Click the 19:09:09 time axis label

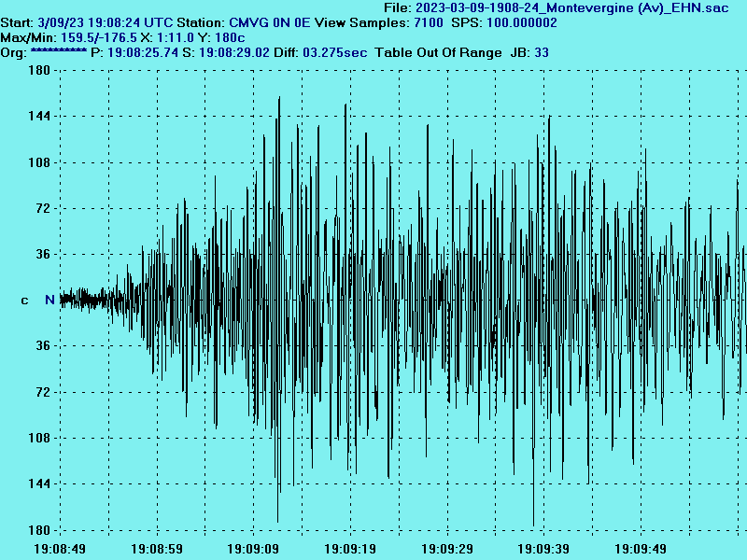[x=253, y=549]
